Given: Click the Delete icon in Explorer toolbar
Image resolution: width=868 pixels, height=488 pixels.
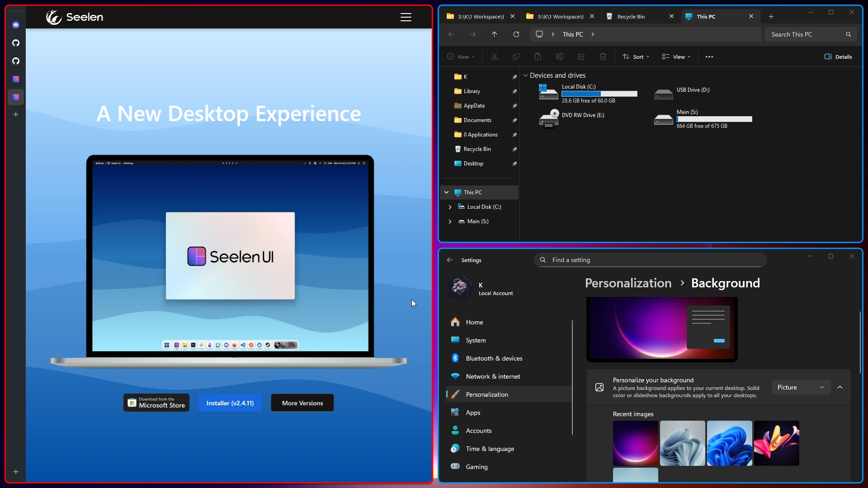Looking at the screenshot, I should pyautogui.click(x=603, y=56).
